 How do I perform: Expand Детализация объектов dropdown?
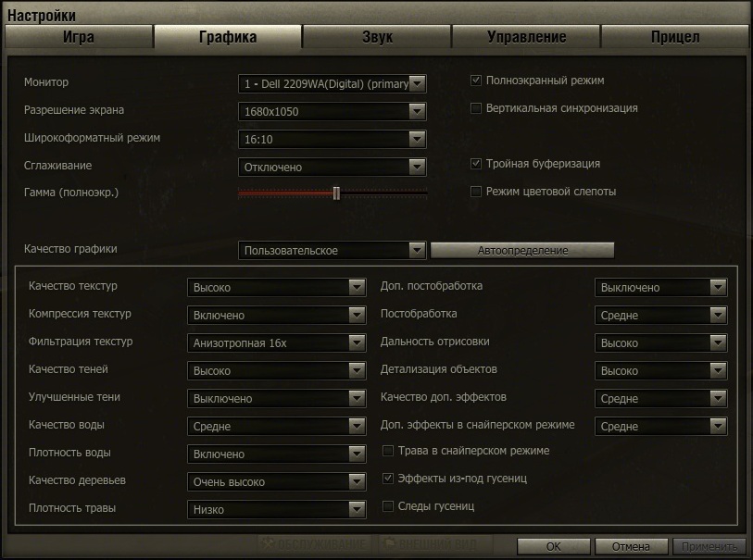660,371
